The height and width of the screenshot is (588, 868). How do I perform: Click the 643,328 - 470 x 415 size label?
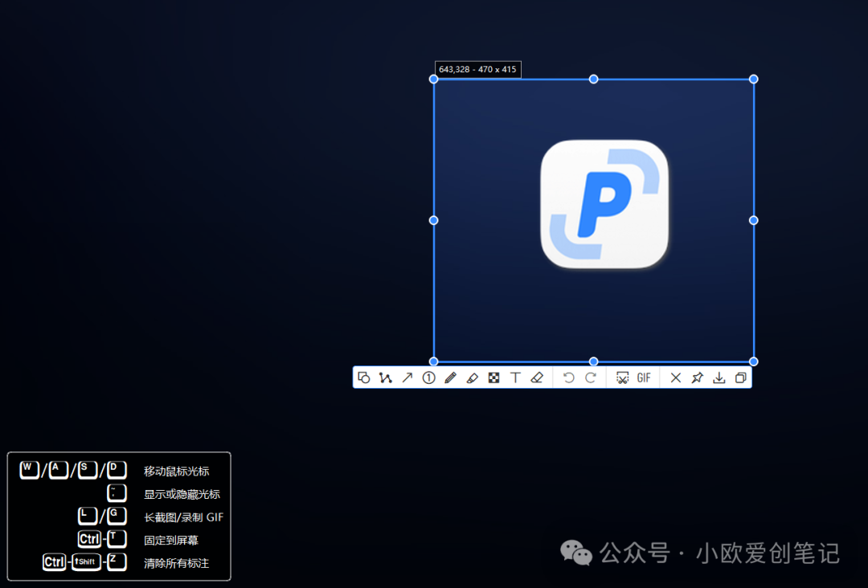[477, 69]
